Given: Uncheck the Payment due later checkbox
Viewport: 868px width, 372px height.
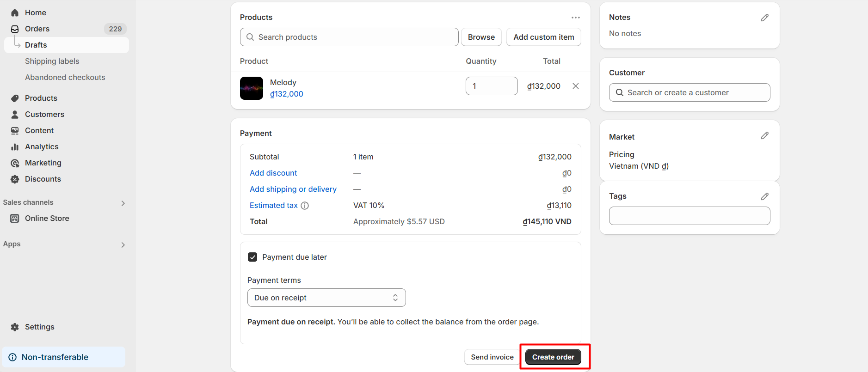Looking at the screenshot, I should click(x=252, y=257).
